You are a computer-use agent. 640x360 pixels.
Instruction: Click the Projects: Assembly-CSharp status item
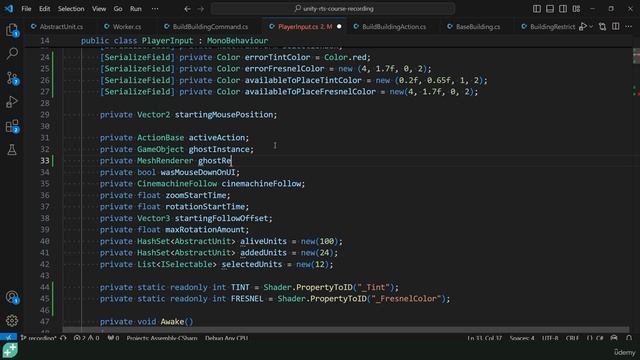(162, 338)
